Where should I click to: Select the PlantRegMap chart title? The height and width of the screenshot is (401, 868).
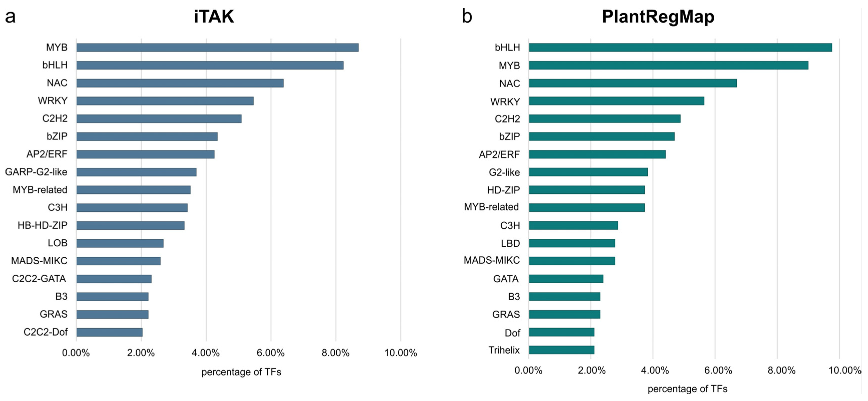pos(658,16)
